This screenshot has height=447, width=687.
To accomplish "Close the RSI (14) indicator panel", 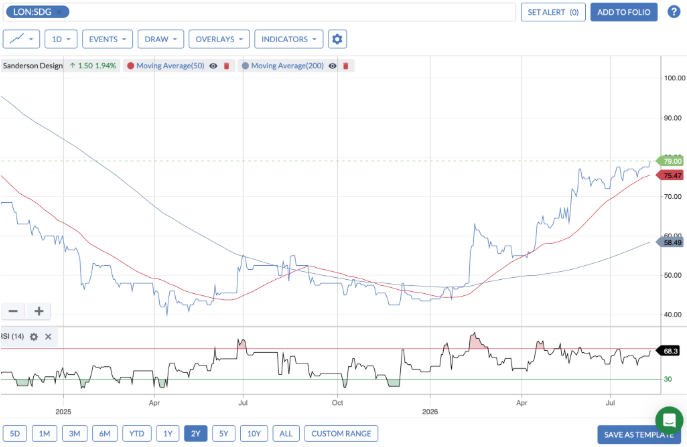I will (48, 337).
